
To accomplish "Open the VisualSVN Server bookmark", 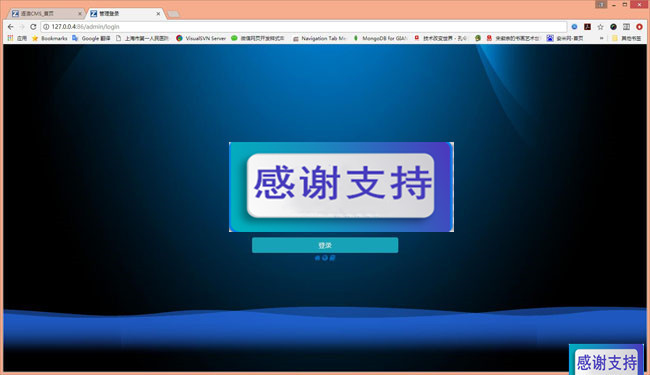I will (x=201, y=38).
